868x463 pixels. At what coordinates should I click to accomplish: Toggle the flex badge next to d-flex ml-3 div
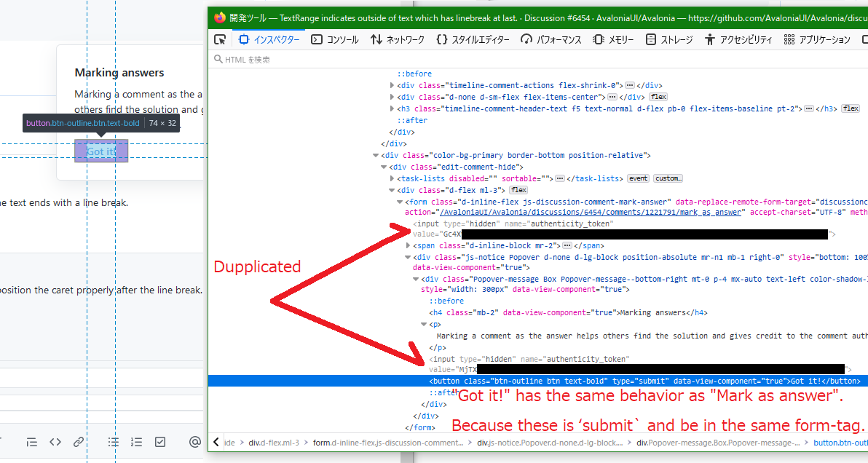coord(519,190)
